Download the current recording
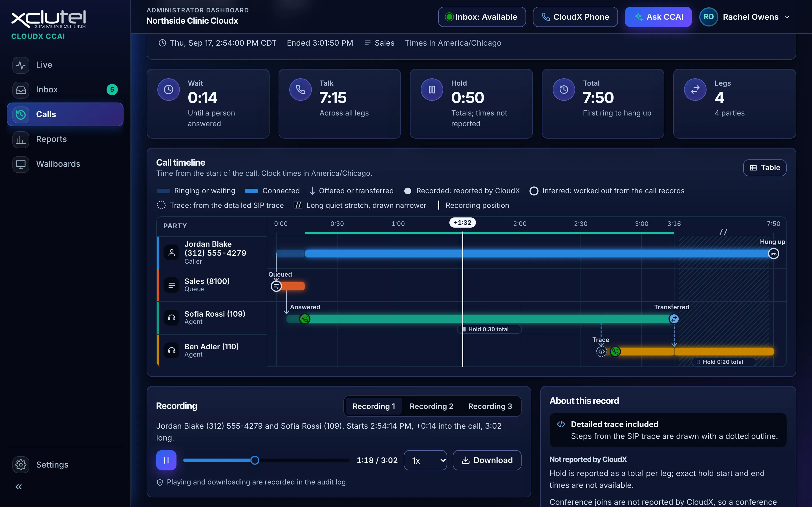Image resolution: width=812 pixels, height=507 pixels. click(x=487, y=460)
